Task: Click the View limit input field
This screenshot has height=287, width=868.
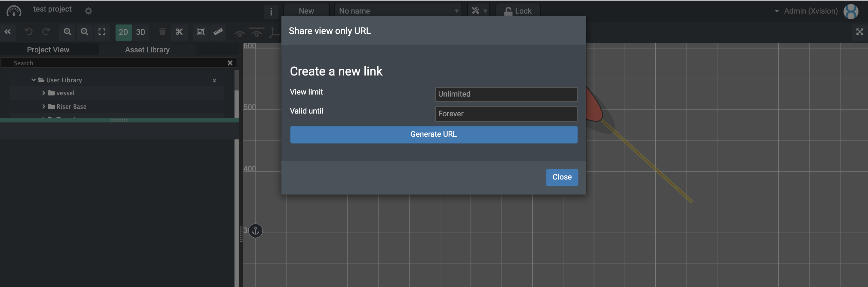Action: point(506,94)
